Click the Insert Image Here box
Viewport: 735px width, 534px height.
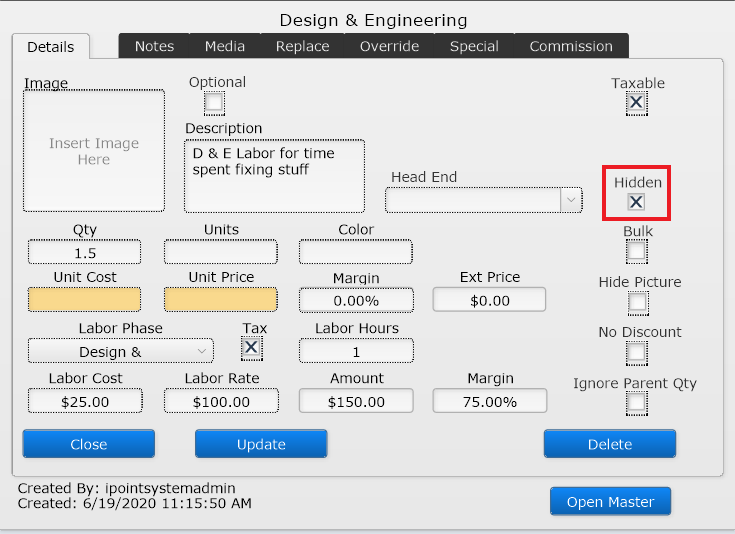click(x=94, y=151)
